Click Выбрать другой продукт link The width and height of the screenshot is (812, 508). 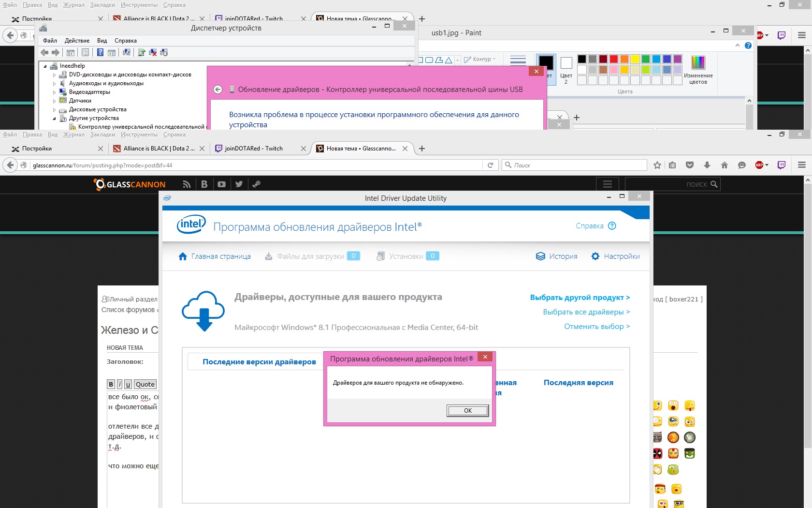(x=580, y=298)
